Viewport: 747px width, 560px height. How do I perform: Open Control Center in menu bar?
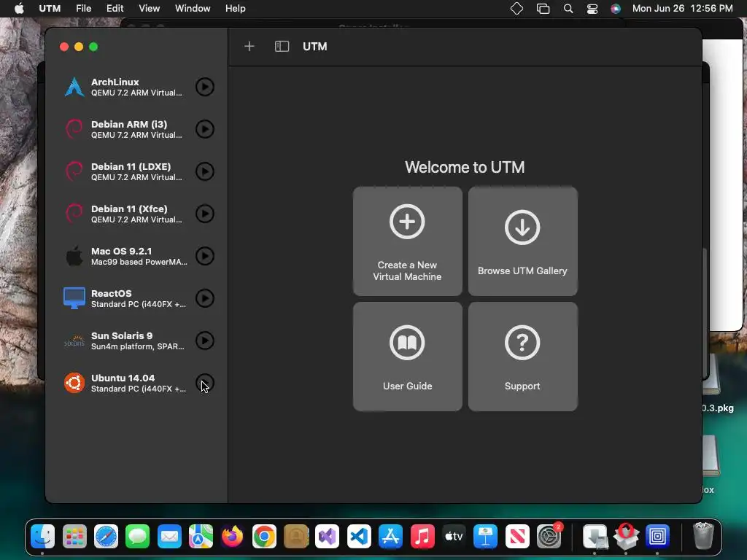[592, 9]
